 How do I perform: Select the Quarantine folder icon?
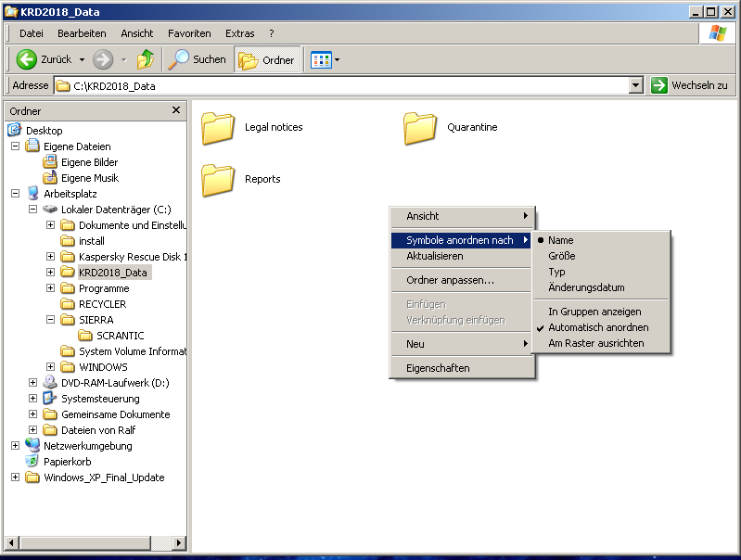(420, 128)
